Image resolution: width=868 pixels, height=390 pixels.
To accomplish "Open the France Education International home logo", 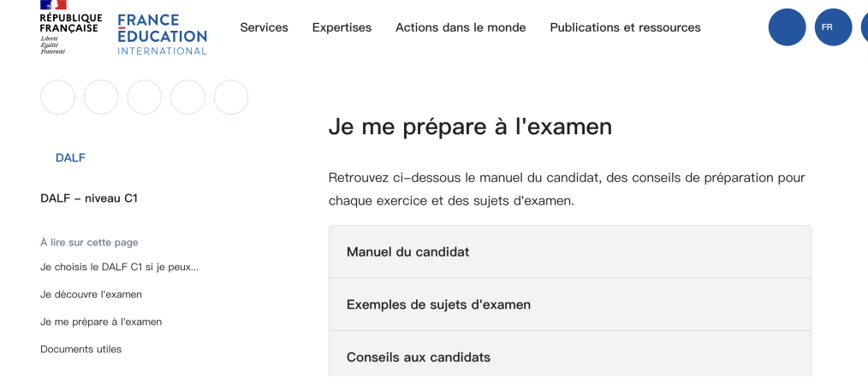I will (162, 34).
